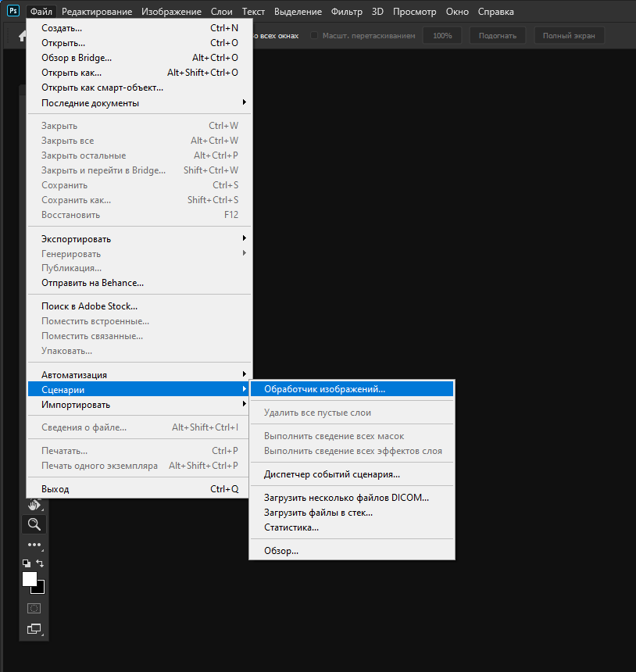
Task: Click the black background color swatch
Action: [39, 589]
